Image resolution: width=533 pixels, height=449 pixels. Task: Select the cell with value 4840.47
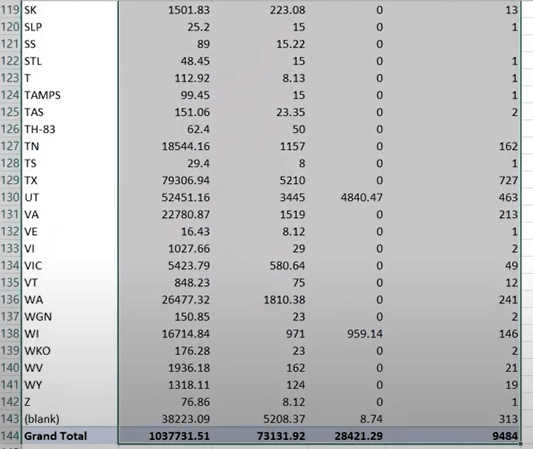[346, 197]
